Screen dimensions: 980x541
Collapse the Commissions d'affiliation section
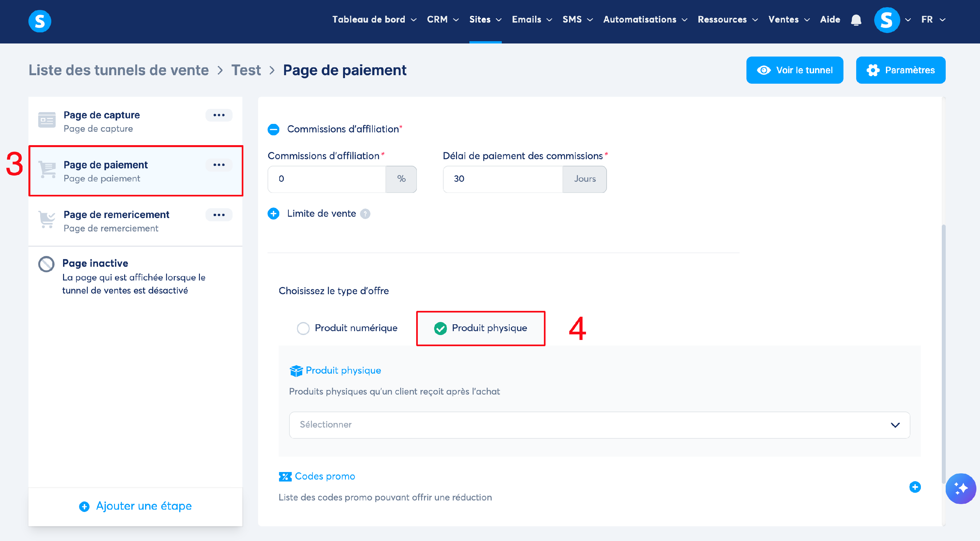click(273, 129)
